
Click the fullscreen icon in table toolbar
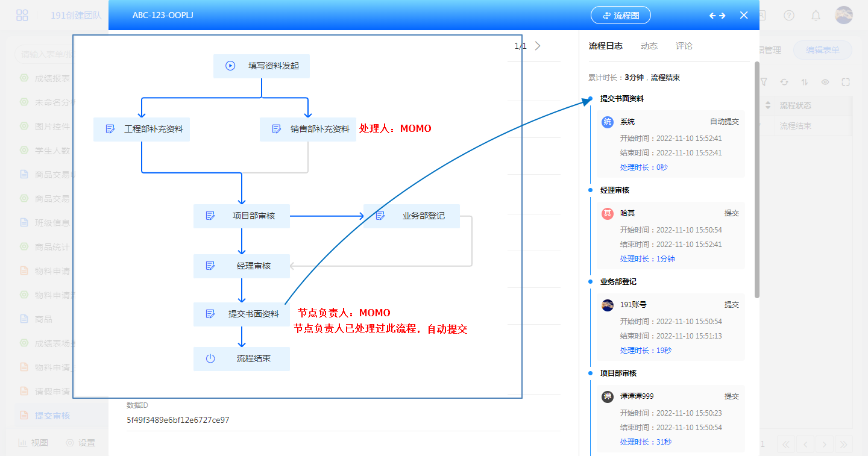pos(846,82)
